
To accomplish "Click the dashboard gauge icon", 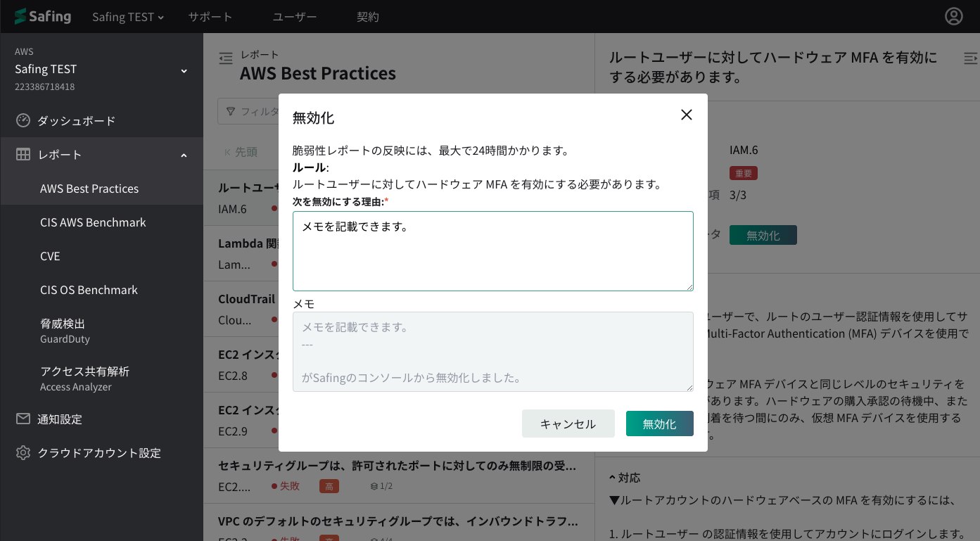I will click(x=23, y=120).
